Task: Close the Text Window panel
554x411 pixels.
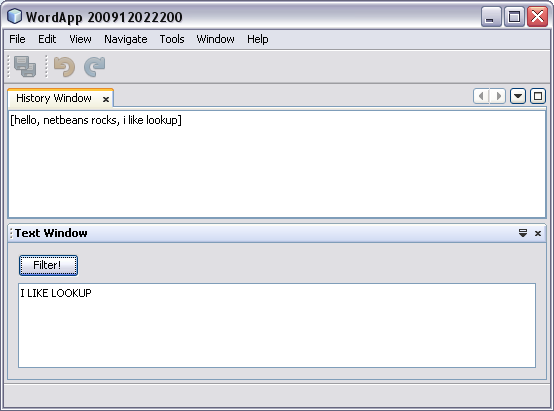Action: click(538, 233)
